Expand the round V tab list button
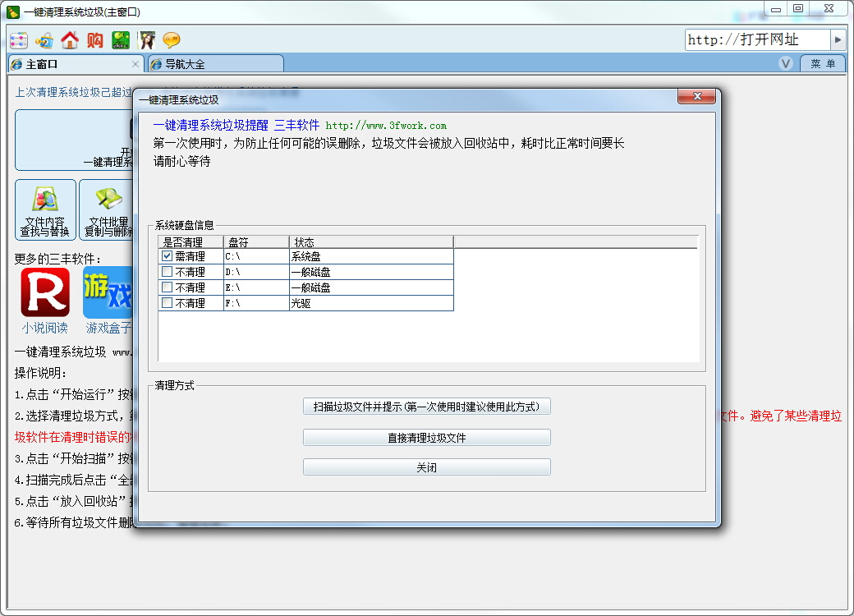The image size is (854, 616). pyautogui.click(x=786, y=63)
